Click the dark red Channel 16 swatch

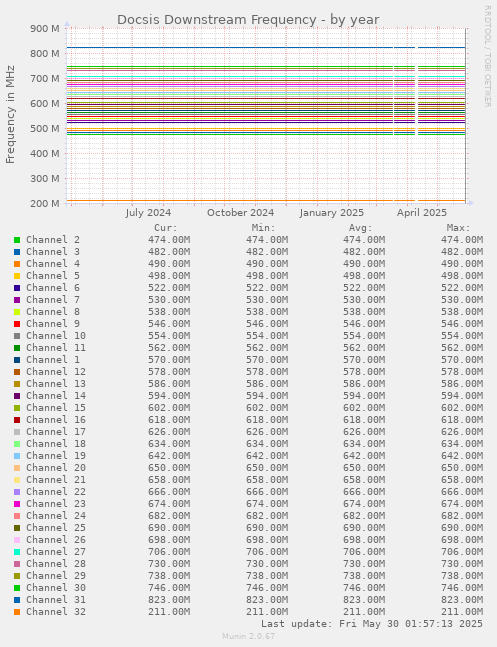(17, 420)
